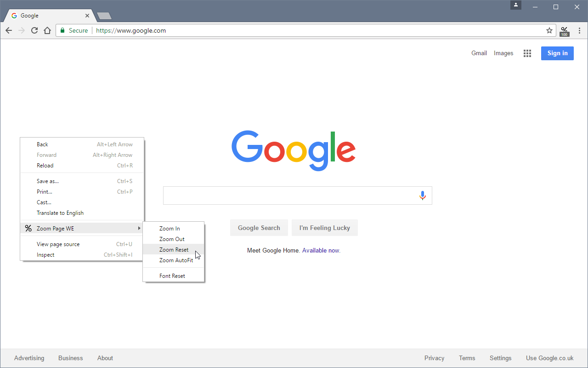Click the Sign in button
Viewport: 588px width, 368px height.
557,53
